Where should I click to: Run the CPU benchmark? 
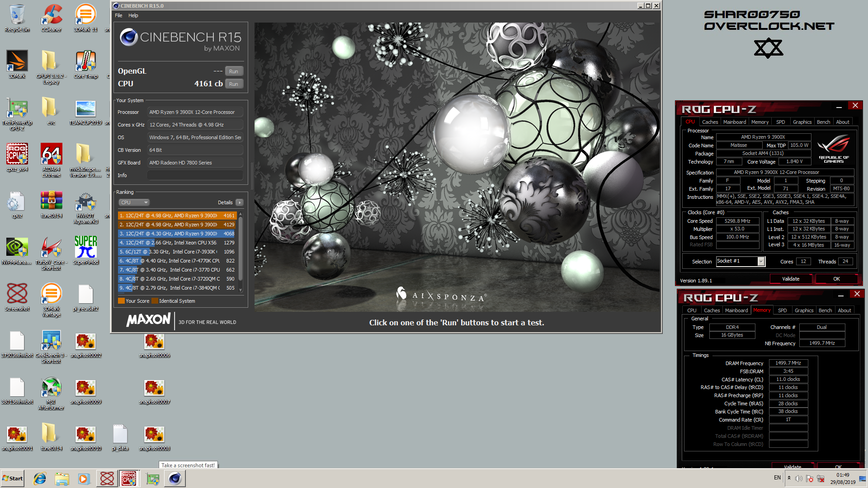[234, 84]
